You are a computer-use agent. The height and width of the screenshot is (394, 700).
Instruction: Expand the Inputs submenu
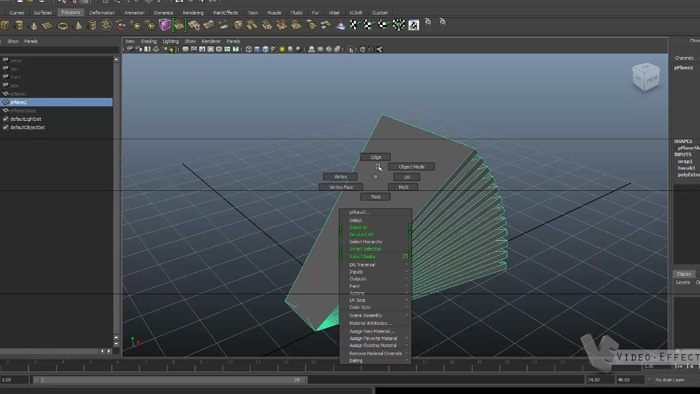coord(375,272)
